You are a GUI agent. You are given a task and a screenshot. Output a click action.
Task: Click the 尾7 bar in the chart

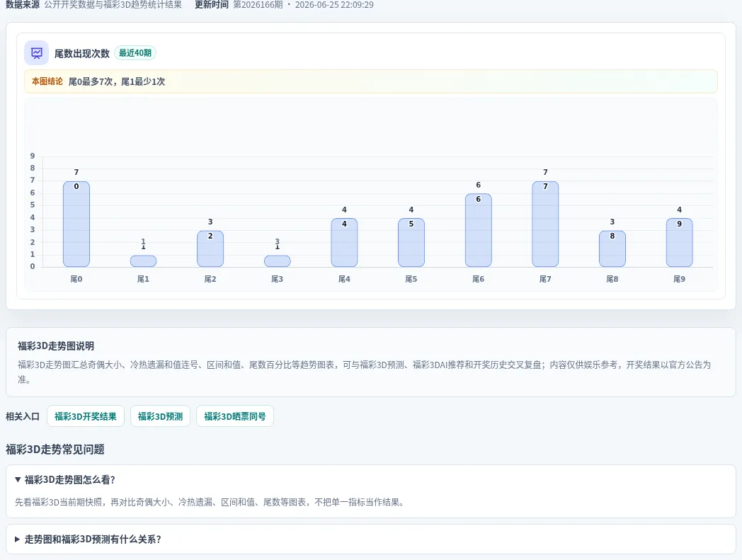[545, 224]
